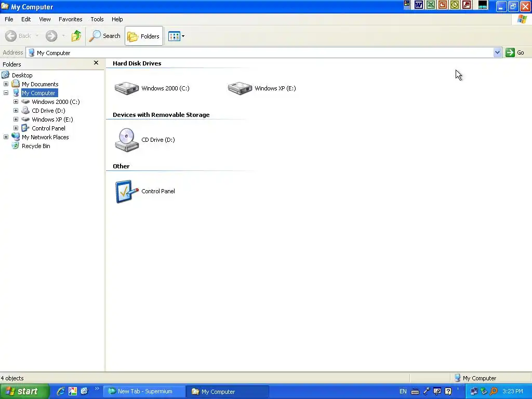Click the Office shortcut bar control icon
532x399 pixels.
[406, 4]
